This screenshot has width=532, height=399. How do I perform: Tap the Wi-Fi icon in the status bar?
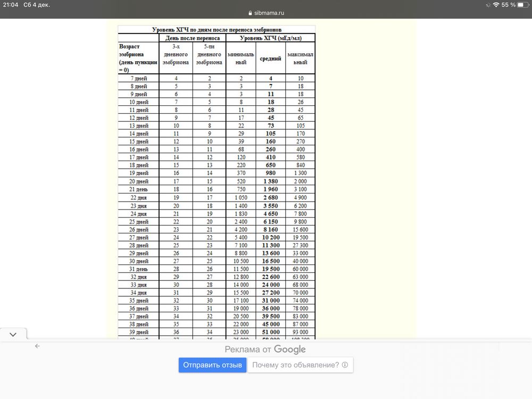496,5
